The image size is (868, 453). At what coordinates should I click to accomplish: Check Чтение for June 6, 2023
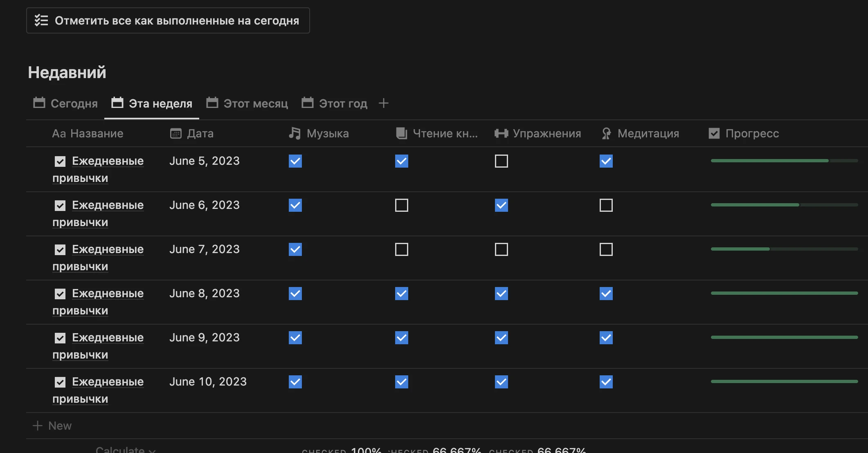pos(402,205)
